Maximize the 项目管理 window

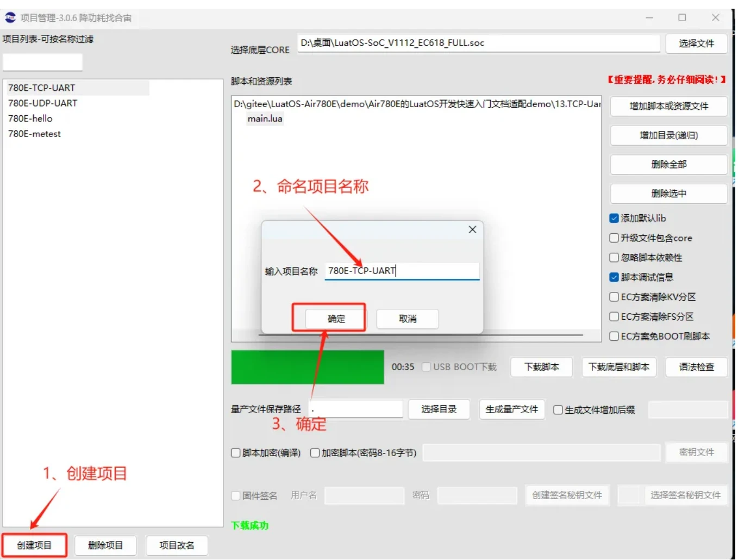682,17
